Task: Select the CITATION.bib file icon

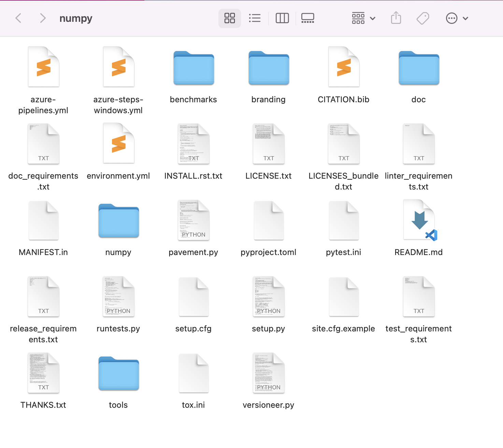Action: pos(344,66)
